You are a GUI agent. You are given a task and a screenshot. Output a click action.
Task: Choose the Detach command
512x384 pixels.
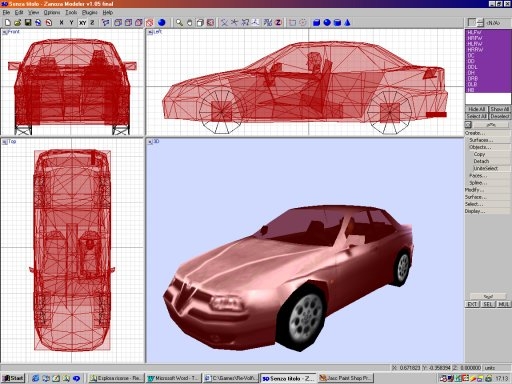point(491,161)
